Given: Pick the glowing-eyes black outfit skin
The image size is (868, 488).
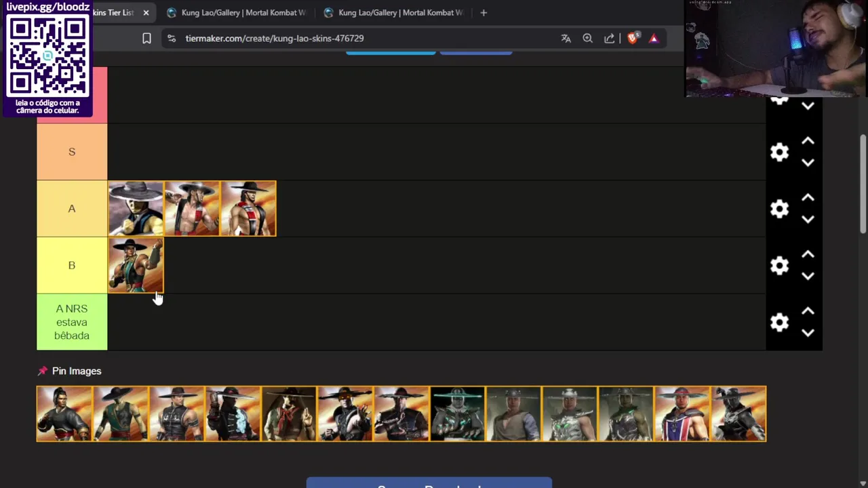Looking at the screenshot, I should 346,414.
